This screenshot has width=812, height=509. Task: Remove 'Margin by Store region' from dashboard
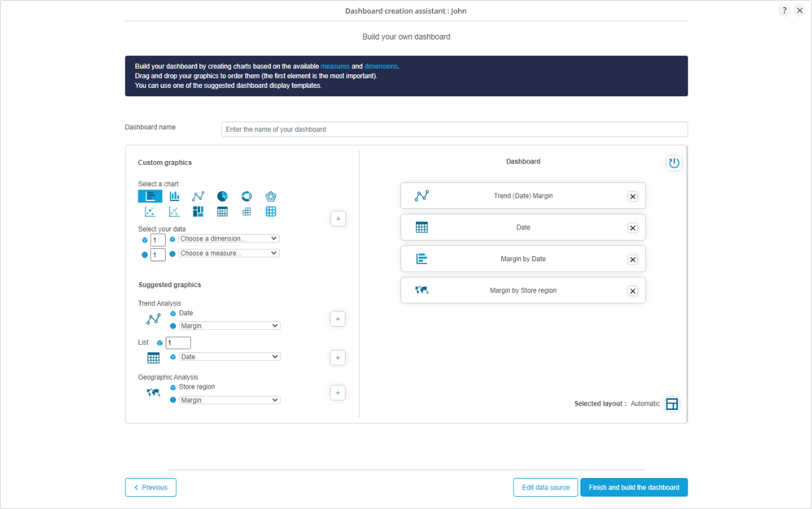633,291
